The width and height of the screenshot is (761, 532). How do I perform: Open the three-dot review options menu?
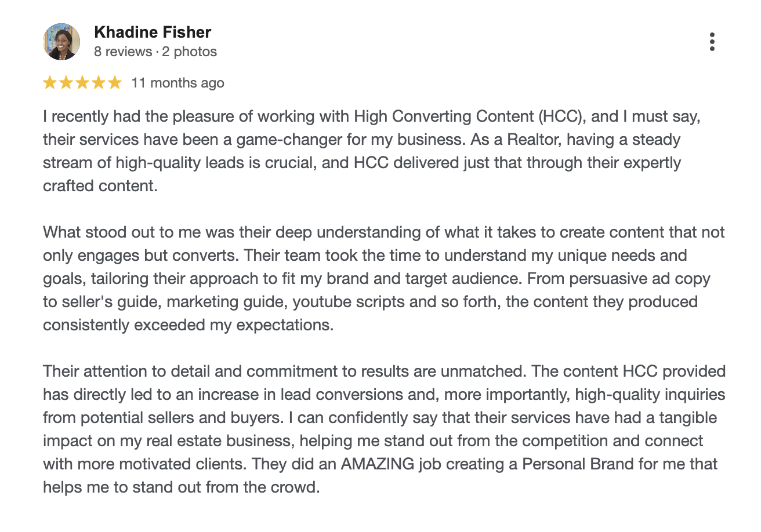[x=712, y=42]
